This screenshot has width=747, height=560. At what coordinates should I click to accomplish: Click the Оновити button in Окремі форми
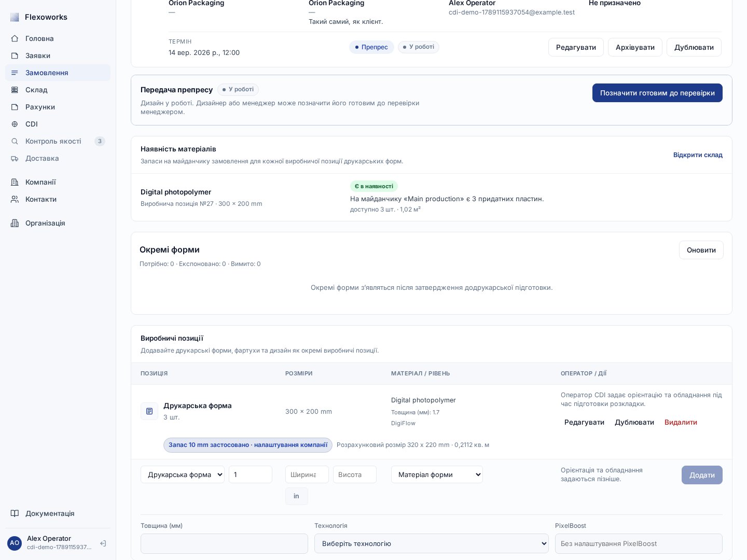pos(701,250)
